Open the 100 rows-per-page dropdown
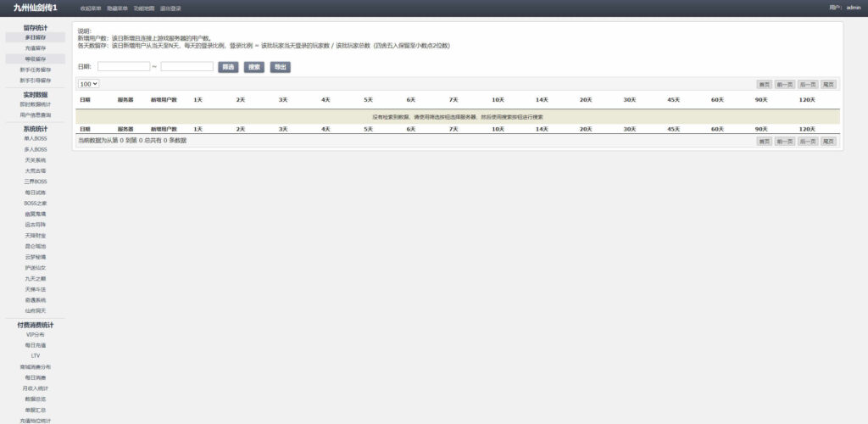This screenshot has height=424, width=868. [89, 84]
